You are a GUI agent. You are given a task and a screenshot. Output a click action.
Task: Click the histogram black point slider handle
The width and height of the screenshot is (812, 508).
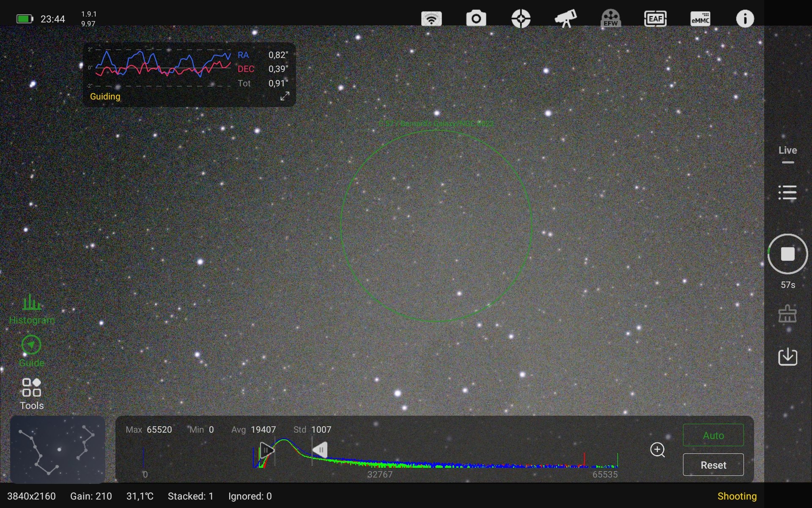click(266, 450)
